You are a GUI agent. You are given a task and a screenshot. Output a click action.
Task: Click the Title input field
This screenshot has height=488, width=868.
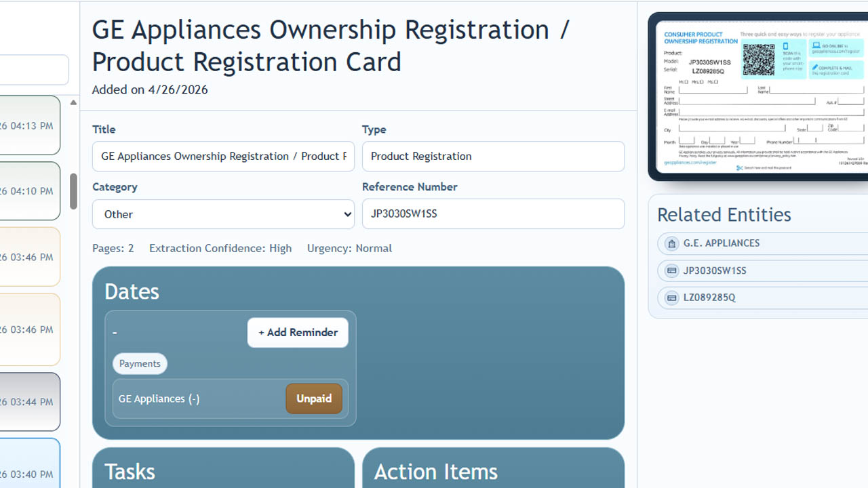coord(223,157)
